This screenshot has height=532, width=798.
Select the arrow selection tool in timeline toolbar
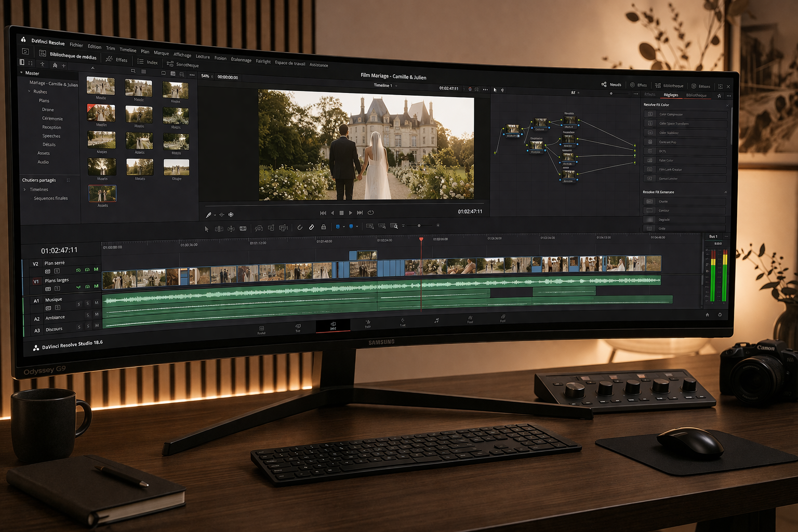click(206, 229)
